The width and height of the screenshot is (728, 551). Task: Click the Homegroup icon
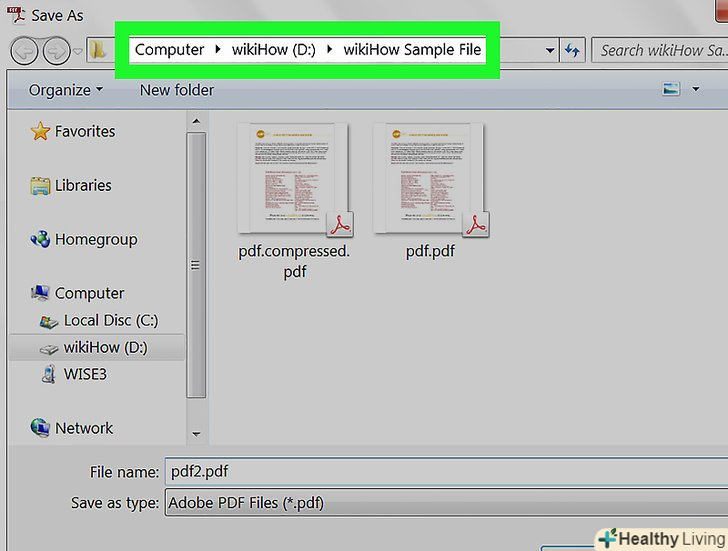point(40,239)
